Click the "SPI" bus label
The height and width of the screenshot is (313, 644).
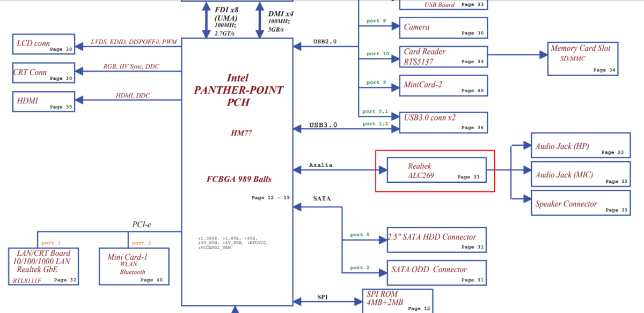tap(322, 296)
